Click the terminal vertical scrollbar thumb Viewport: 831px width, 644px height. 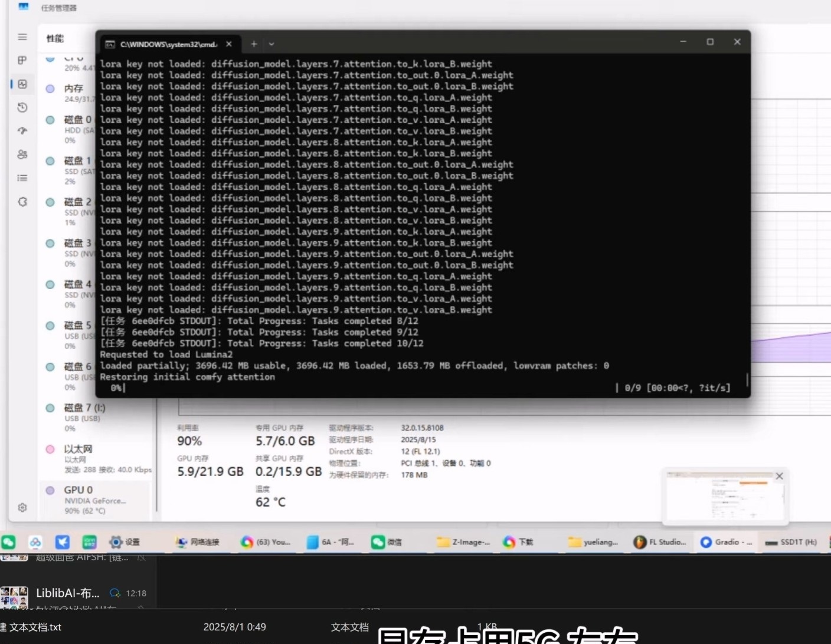pos(747,379)
